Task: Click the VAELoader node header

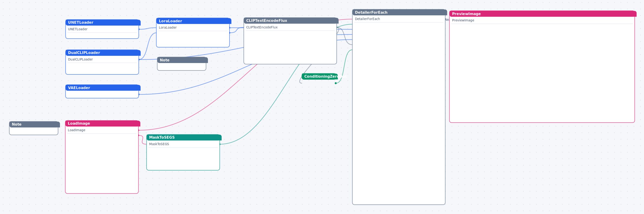Action: point(103,88)
